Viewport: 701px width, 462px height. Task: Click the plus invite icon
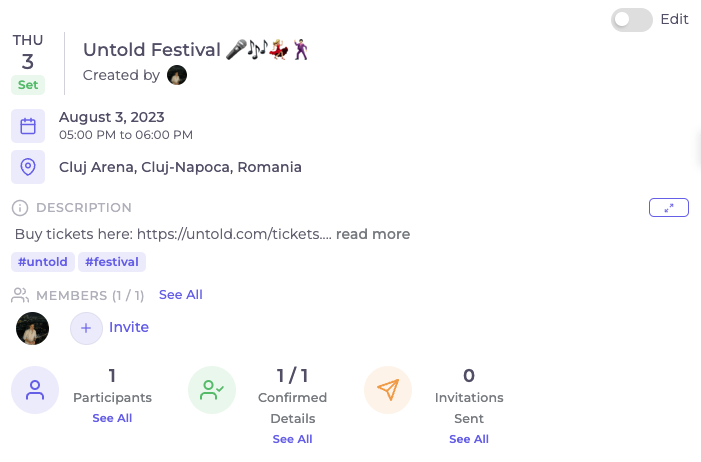(86, 328)
